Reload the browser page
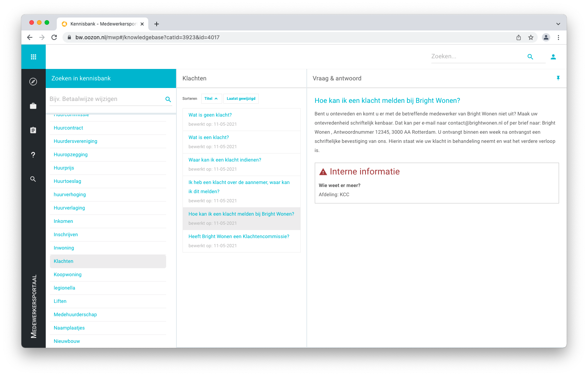 click(54, 37)
